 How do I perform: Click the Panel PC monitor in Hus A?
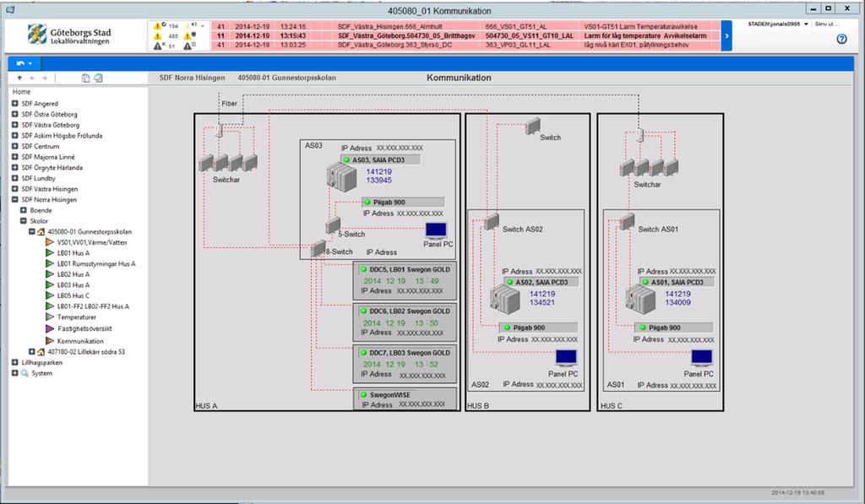pyautogui.click(x=436, y=230)
